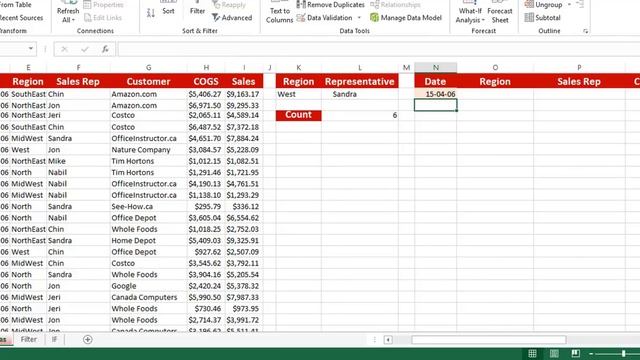Select the $295.79 COGS cell
640x360 pixels.
206,207
